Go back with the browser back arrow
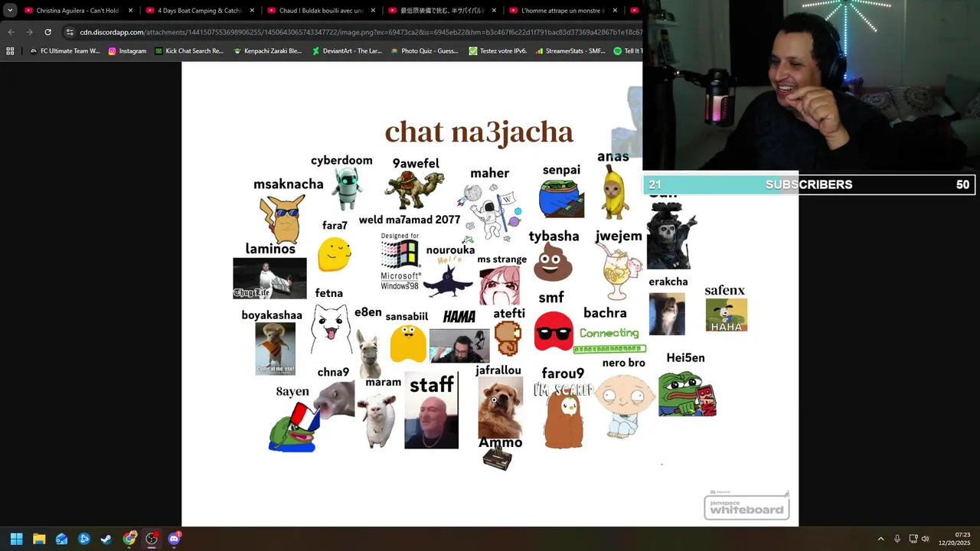This screenshot has height=551, width=980. (11, 32)
